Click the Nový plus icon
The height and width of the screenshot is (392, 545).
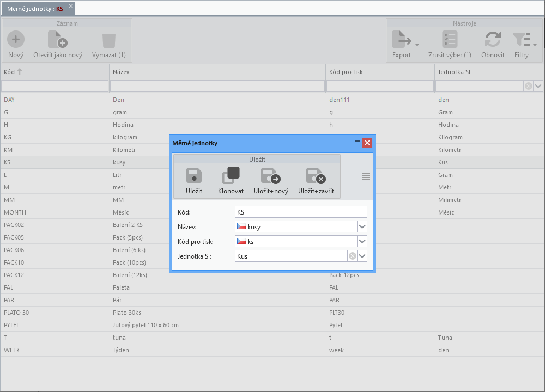16,39
